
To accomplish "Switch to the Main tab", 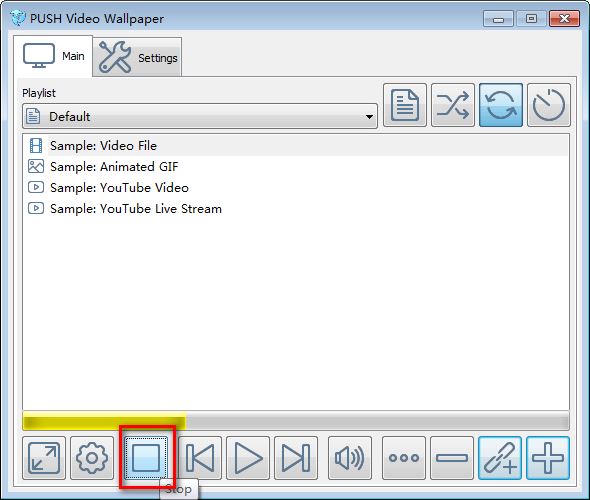I will coord(53,56).
